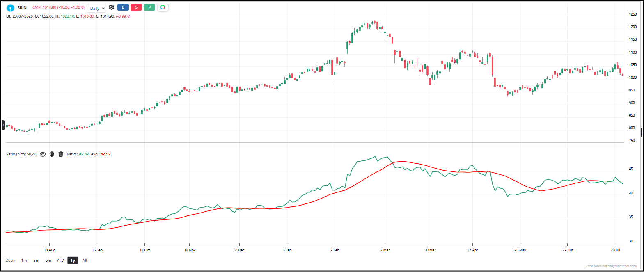644x272 pixels.
Task: Click the green P button
Action: (150, 7)
